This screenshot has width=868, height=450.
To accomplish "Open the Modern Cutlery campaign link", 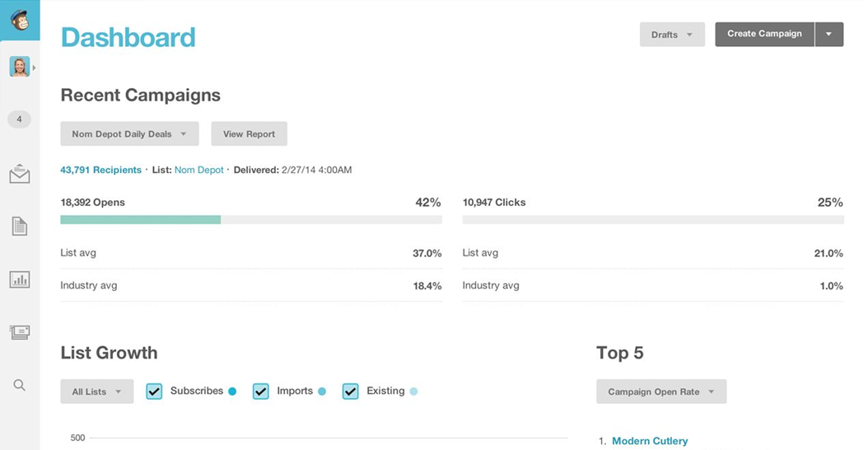I will click(650, 441).
